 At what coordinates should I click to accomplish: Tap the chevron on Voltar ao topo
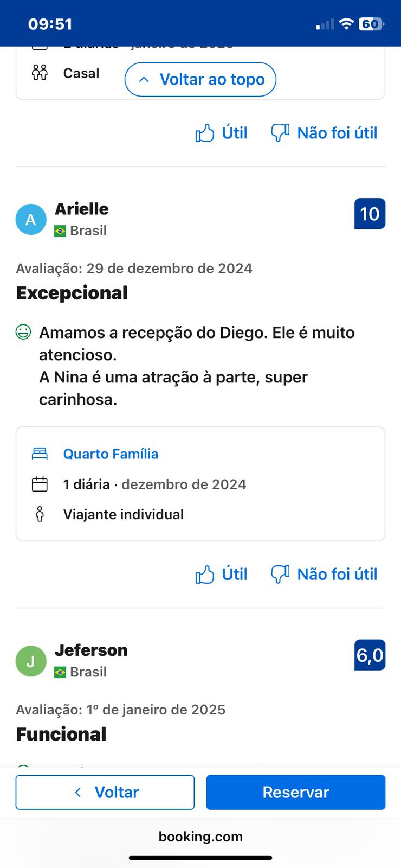(144, 80)
